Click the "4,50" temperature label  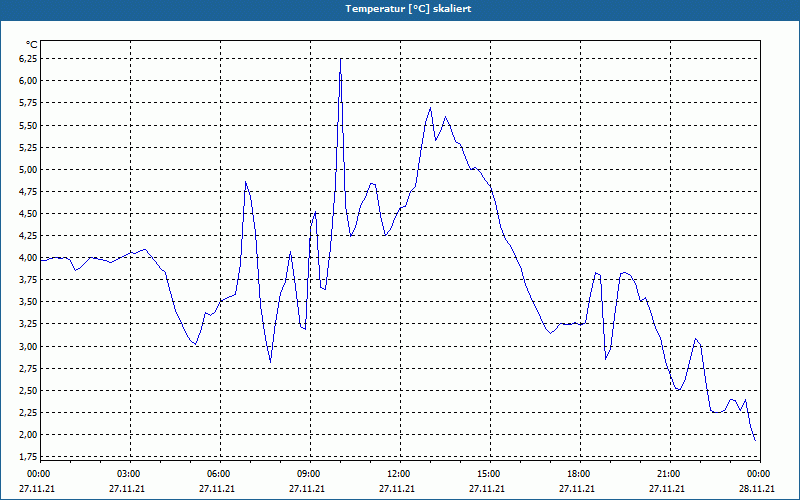pos(29,214)
